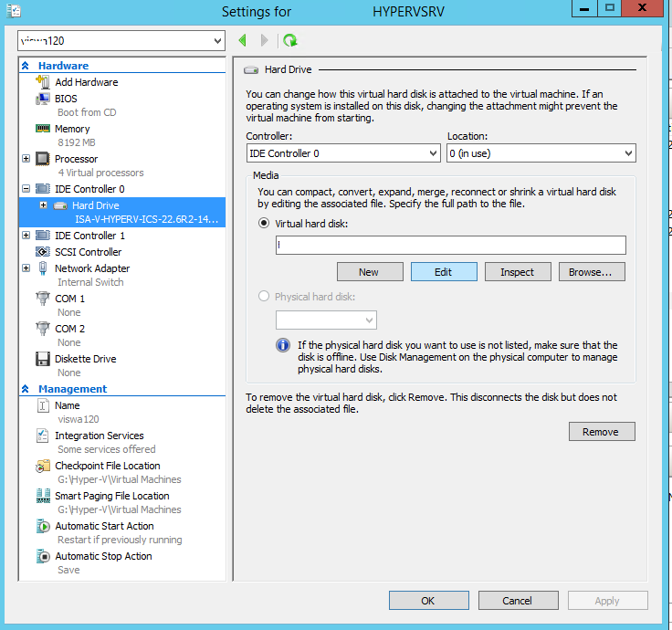Click the New virtual disk button

click(x=370, y=272)
